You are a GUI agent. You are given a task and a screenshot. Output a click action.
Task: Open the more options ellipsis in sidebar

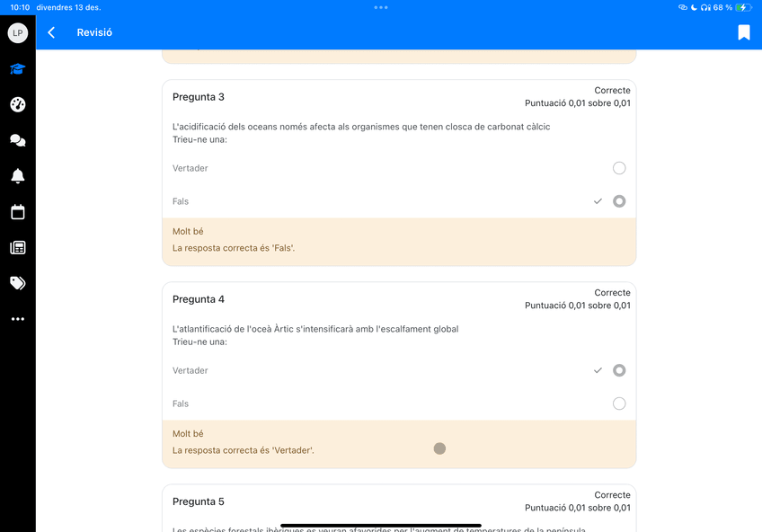click(x=17, y=319)
